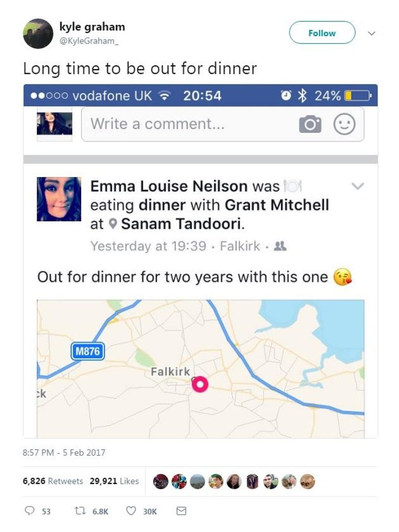Open the 29,921 Likes list

pos(114,481)
